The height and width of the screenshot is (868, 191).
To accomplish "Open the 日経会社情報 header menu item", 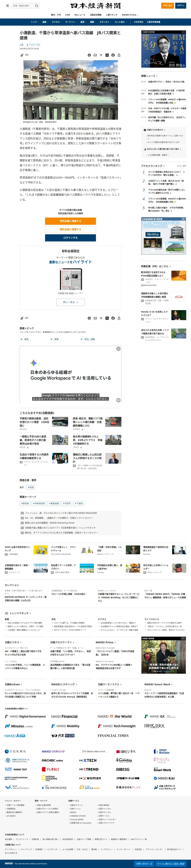I will 95,15.
